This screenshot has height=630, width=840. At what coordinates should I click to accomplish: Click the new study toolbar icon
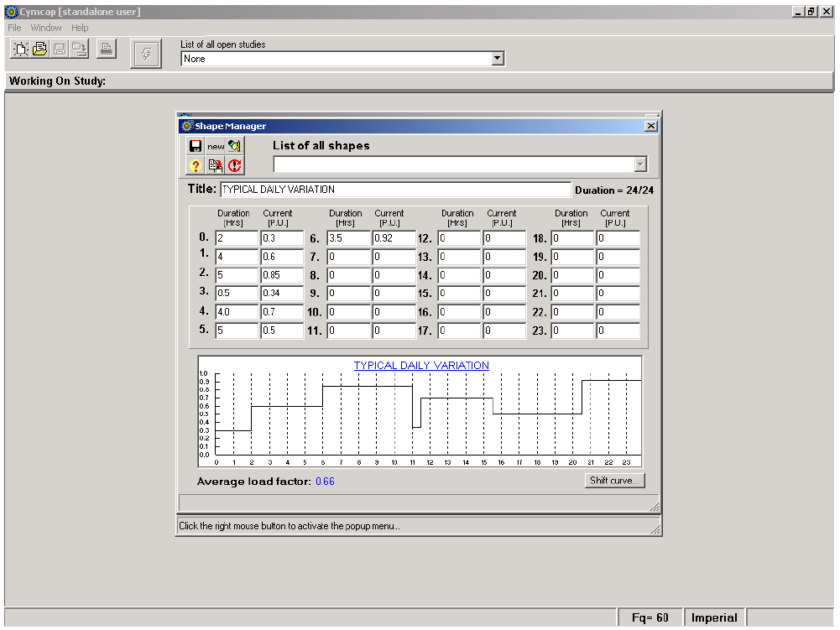pos(20,49)
